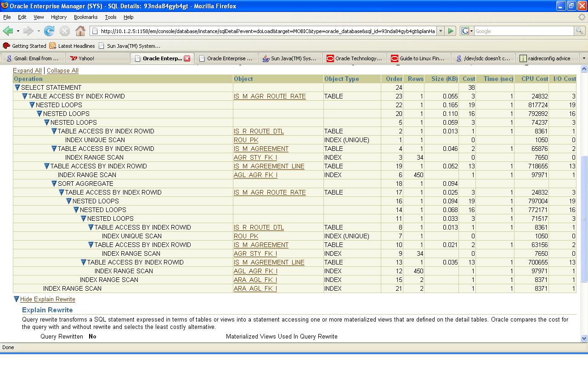Collapse NESTED LOOPS row with order 14
The height and width of the screenshot is (368, 588).
(x=76, y=210)
